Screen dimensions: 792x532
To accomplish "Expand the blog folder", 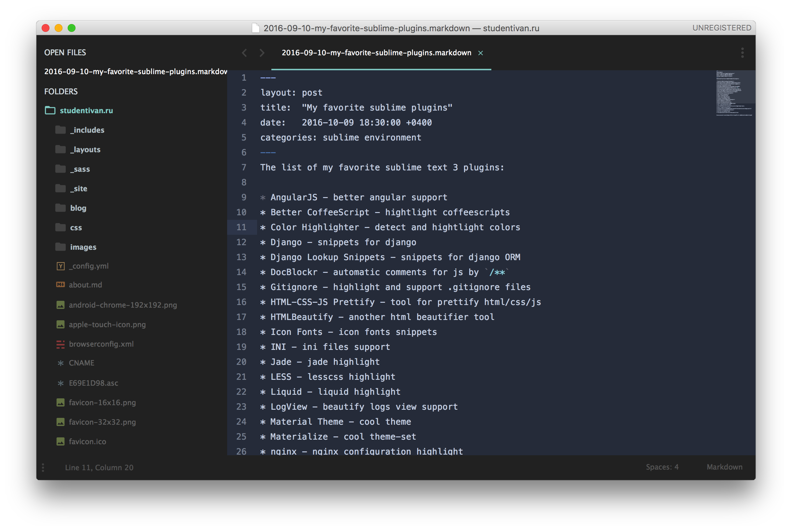I will tap(78, 208).
